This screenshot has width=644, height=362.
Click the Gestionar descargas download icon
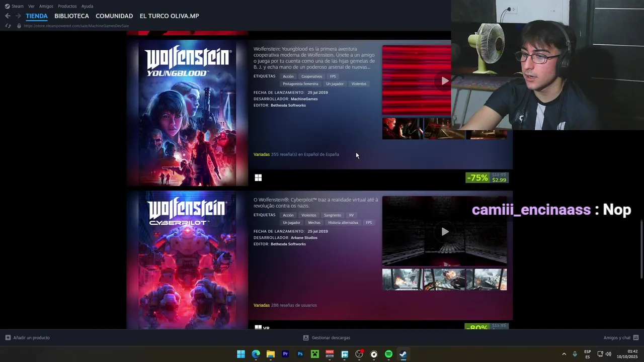(x=306, y=338)
